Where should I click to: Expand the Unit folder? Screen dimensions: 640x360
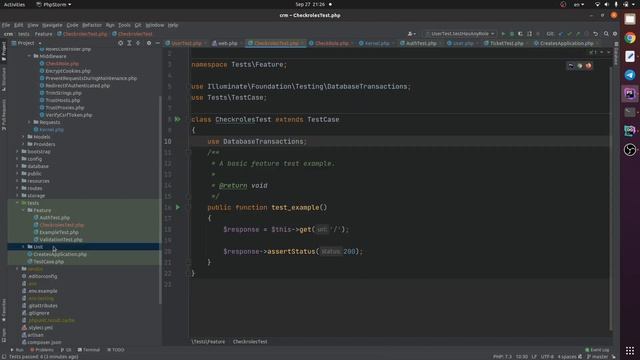(x=23, y=247)
